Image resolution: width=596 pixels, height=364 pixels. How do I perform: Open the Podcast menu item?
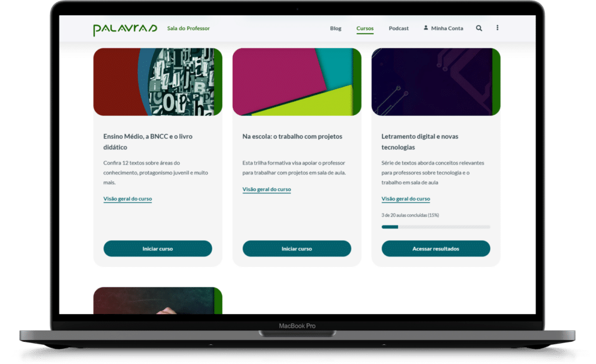point(399,28)
